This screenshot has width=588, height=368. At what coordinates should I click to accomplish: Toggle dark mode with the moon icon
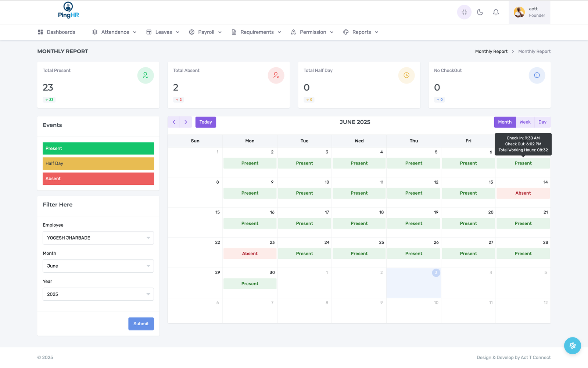point(480,12)
